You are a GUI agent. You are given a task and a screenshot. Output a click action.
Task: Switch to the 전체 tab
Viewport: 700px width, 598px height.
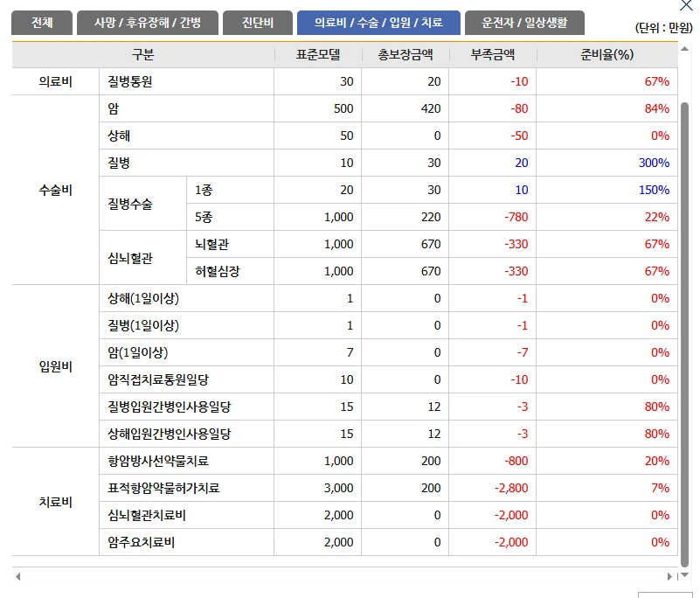[42, 23]
